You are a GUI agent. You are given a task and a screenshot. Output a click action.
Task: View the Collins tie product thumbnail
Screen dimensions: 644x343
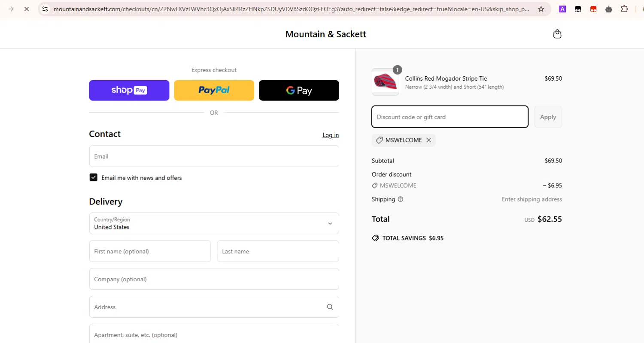pos(385,81)
